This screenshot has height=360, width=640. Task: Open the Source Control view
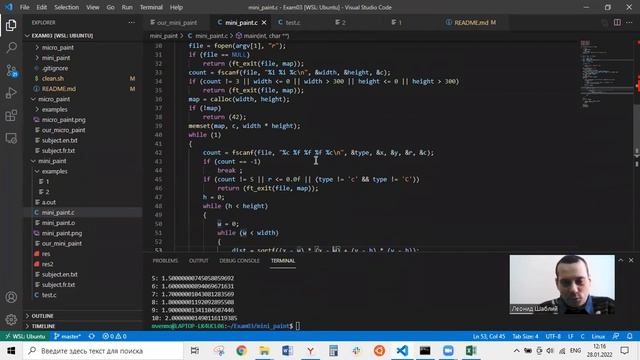(11, 71)
